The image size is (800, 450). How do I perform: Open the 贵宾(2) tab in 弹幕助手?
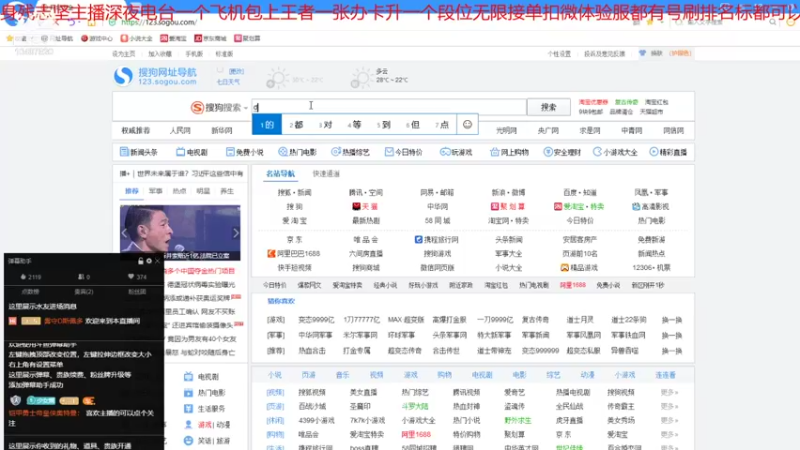(x=84, y=292)
